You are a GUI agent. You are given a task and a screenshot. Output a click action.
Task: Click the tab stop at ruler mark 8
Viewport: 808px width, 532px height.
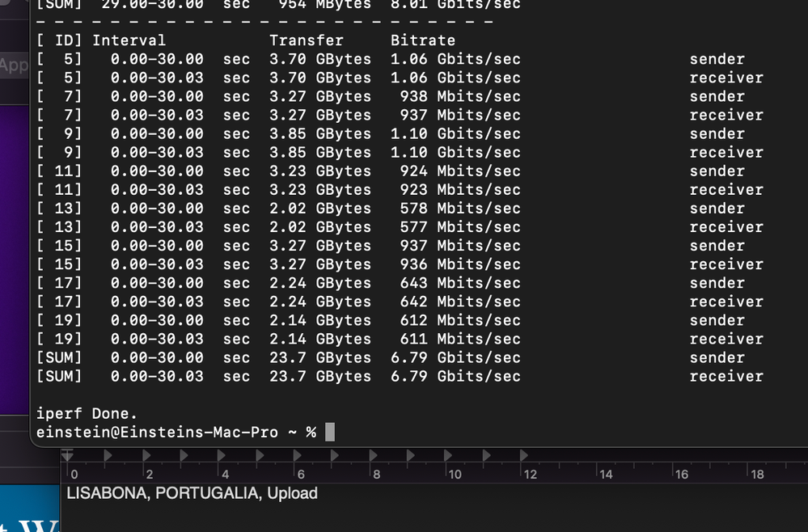click(374, 456)
